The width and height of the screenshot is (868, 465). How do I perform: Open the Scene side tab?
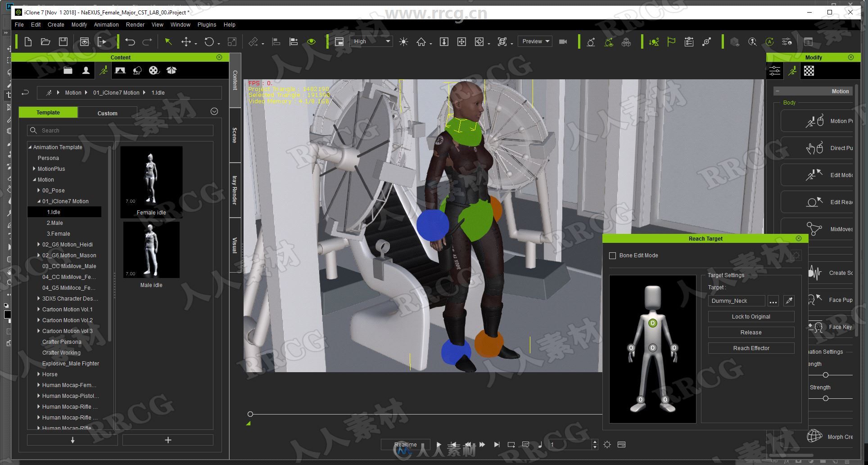tap(235, 135)
